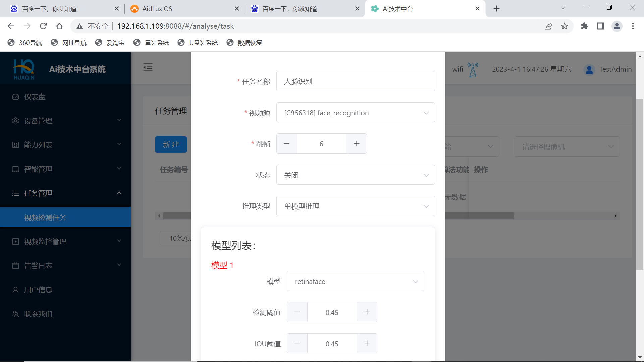Click the browser back arrow

(x=11, y=26)
